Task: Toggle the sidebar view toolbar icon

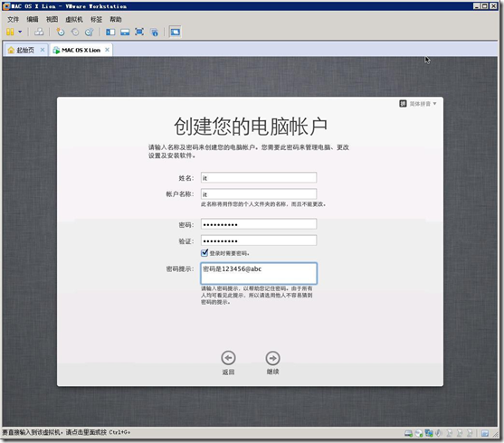Action: pyautogui.click(x=110, y=32)
